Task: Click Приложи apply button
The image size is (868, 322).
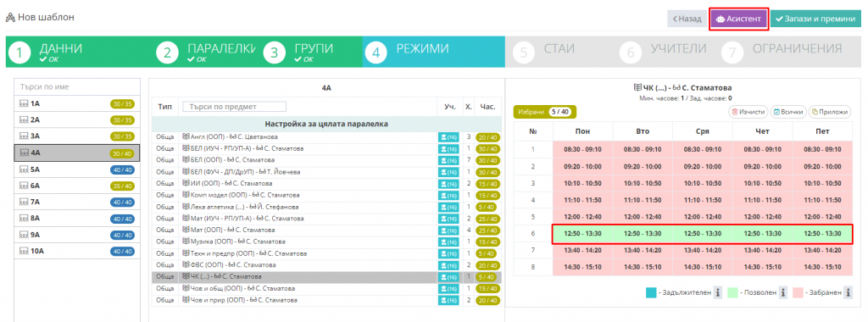Action: pyautogui.click(x=829, y=112)
